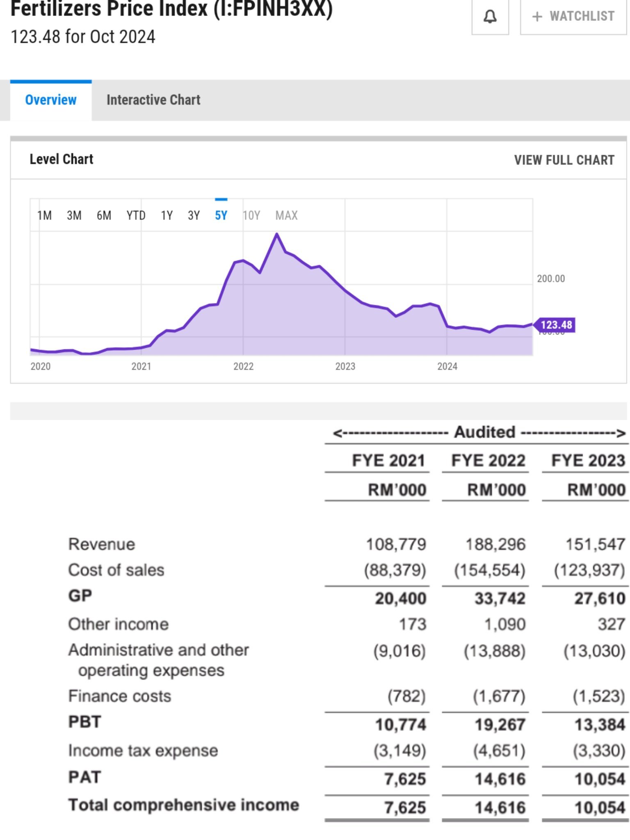Click the 2024 x-axis label

pyautogui.click(x=447, y=366)
